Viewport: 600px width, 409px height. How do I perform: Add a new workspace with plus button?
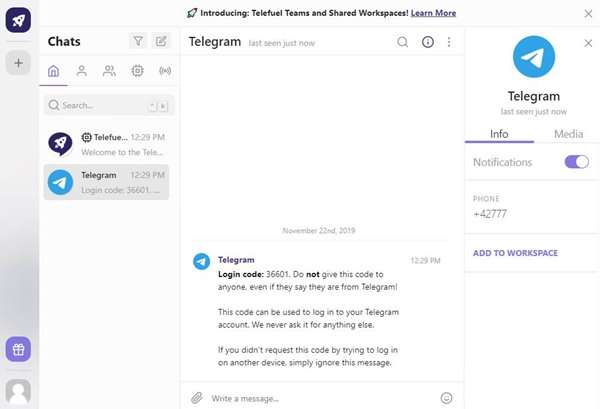click(18, 63)
